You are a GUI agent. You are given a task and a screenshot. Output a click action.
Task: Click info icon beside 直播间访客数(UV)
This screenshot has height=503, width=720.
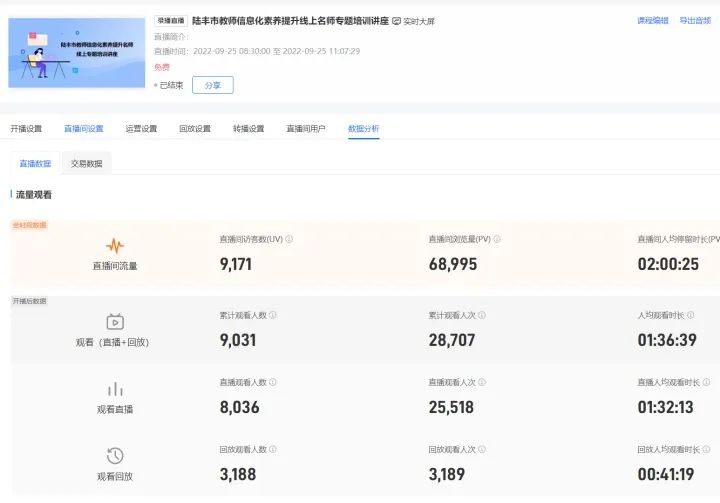pos(289,240)
